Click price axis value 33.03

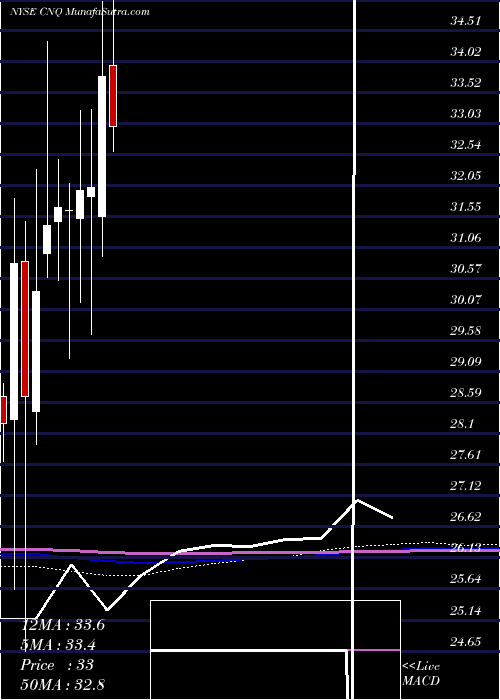465,114
